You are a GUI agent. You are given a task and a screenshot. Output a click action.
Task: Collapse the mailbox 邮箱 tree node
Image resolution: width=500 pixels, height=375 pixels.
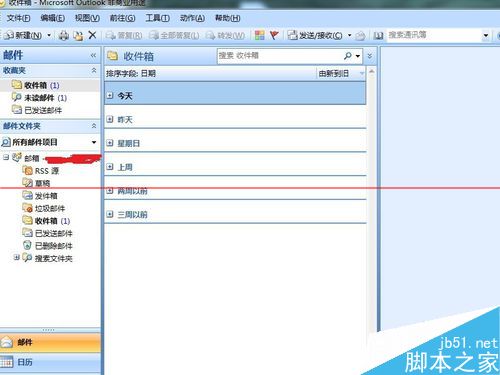click(x=6, y=157)
